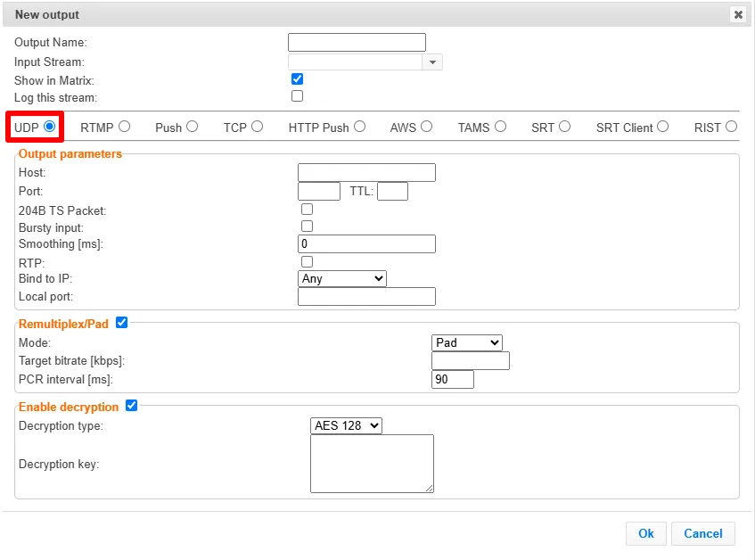Close the New output dialog
Screen dimensions: 755x560
(x=738, y=14)
